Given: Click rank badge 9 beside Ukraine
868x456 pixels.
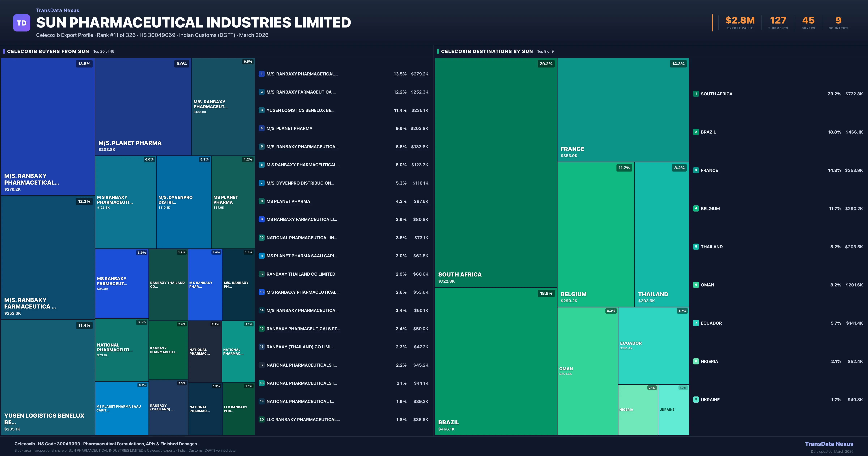Looking at the screenshot, I should coord(696,400).
